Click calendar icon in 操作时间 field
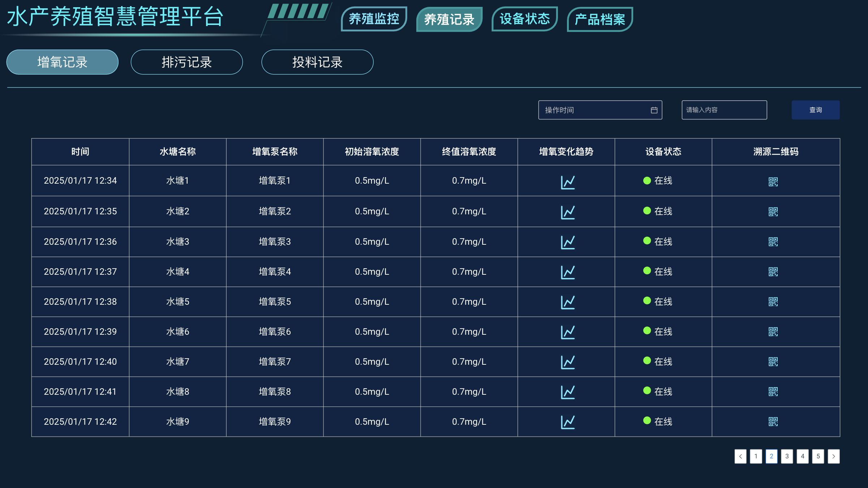The height and width of the screenshot is (488, 868). tap(654, 110)
